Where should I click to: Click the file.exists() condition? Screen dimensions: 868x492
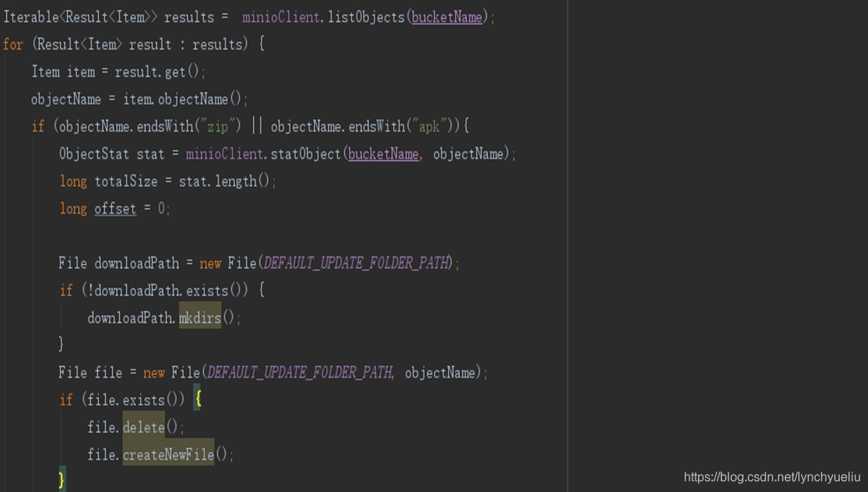(x=133, y=400)
